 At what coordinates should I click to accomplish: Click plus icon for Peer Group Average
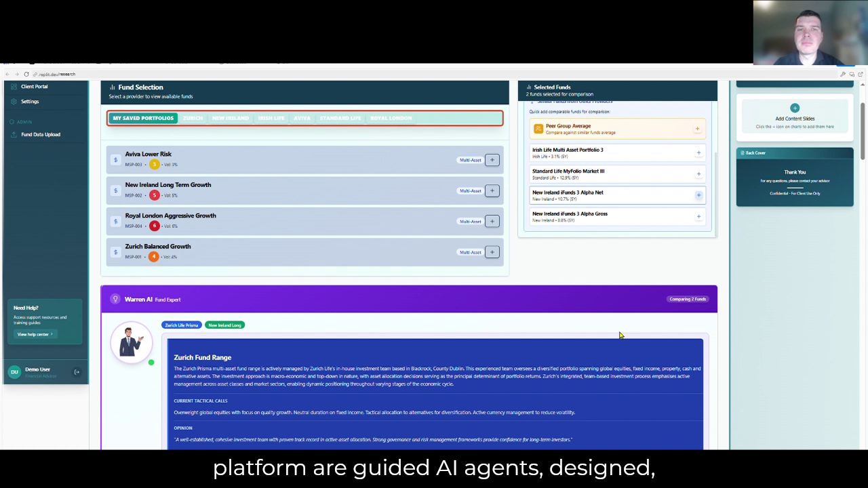[x=697, y=129]
